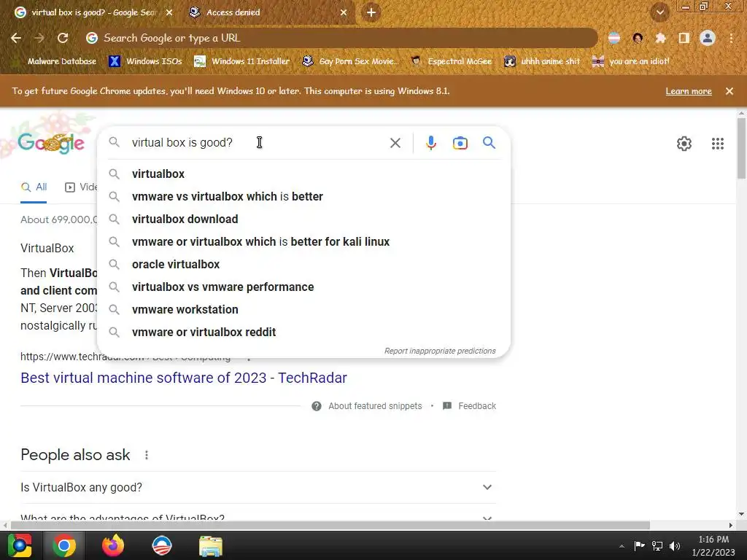Choose the 'virtualbox download' suggestion
The width and height of the screenshot is (747, 560).
[x=303, y=219]
